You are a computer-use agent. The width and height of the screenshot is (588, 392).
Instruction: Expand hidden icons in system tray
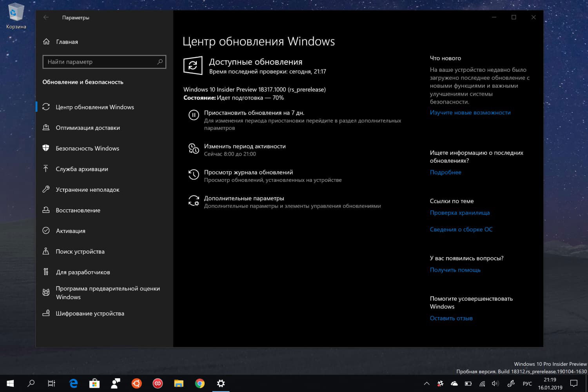427,383
